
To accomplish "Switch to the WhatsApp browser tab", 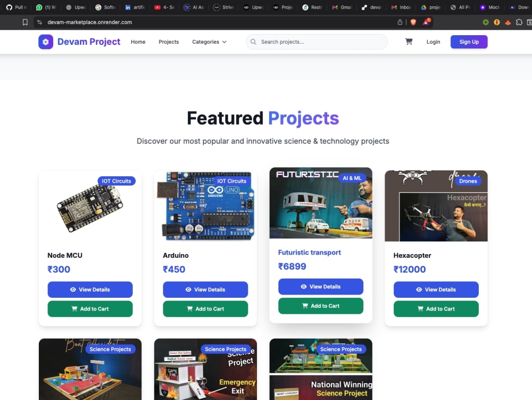I will tap(46, 7).
